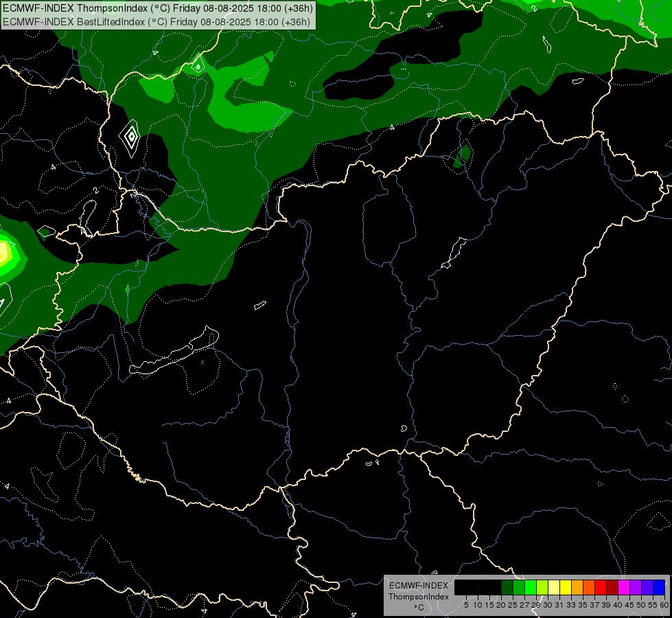Click legend tick label '37'
This screenshot has width=672, height=618.
(594, 605)
